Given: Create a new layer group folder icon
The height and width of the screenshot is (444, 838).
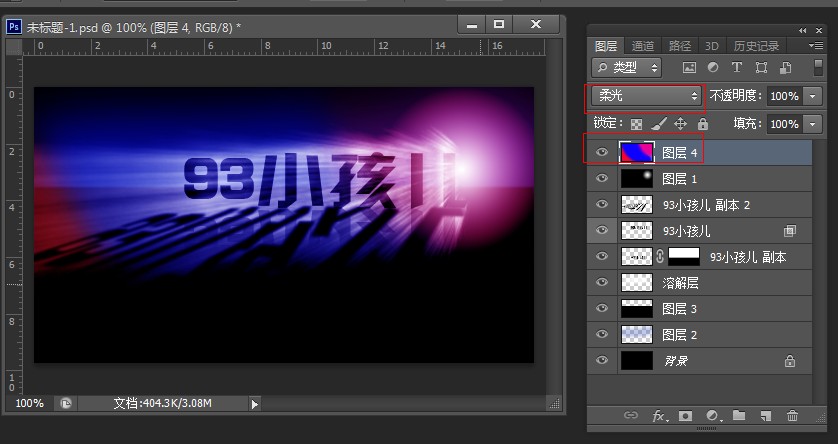Looking at the screenshot, I should (739, 415).
